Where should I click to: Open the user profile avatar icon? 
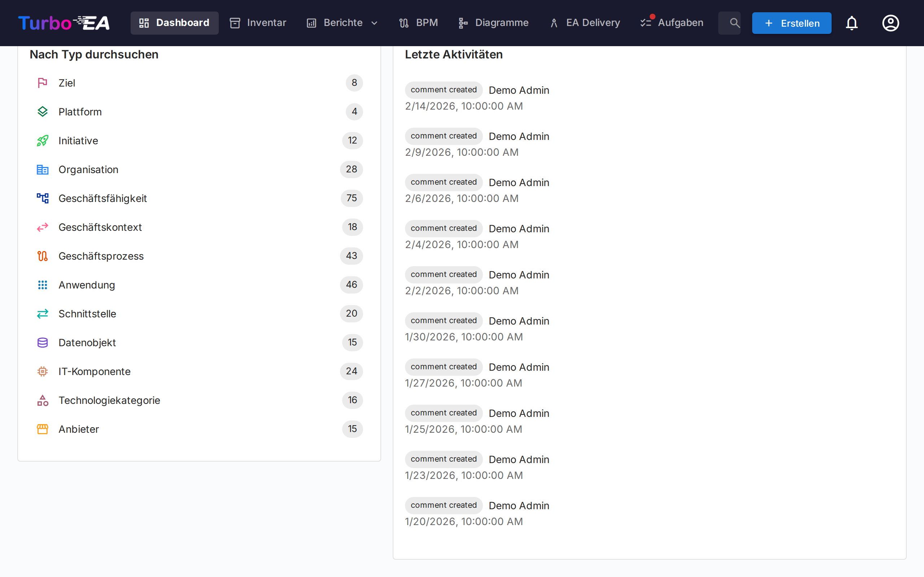pos(890,23)
